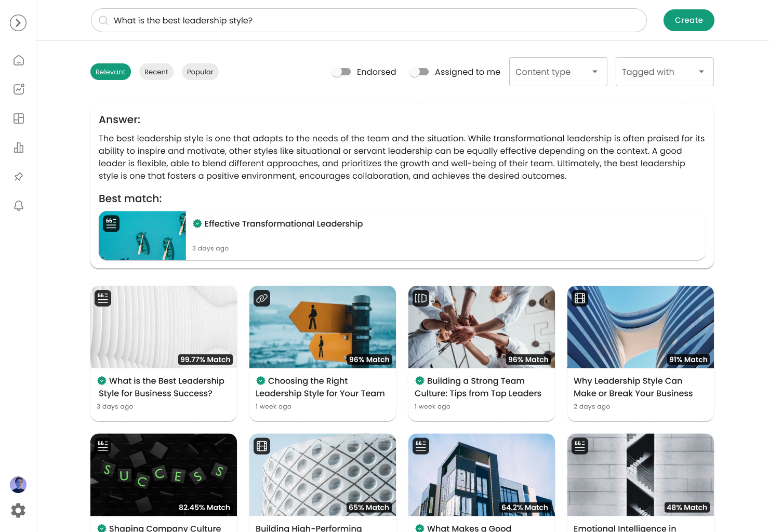Screen dimensions: 769x532
Task: Open Why Leadership Style Can Make or Break
Action: pos(633,387)
